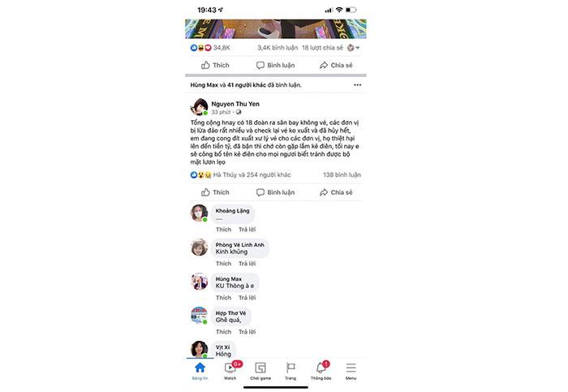Viewport: 568px width, 392px height.
Task: Tap top post's Thích button
Action: 215,65
